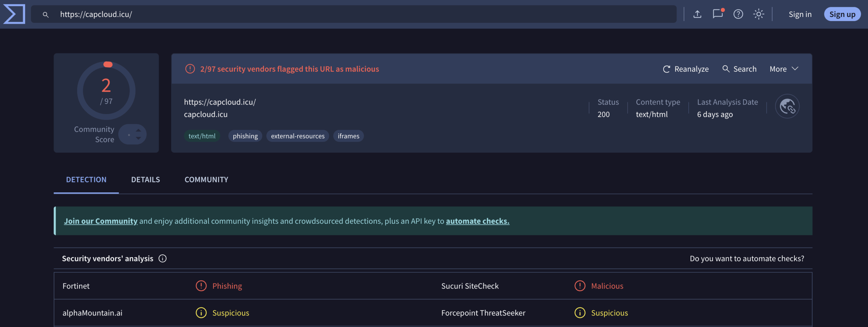Upvote the community score arrow
This screenshot has width=868, height=327.
click(138, 130)
